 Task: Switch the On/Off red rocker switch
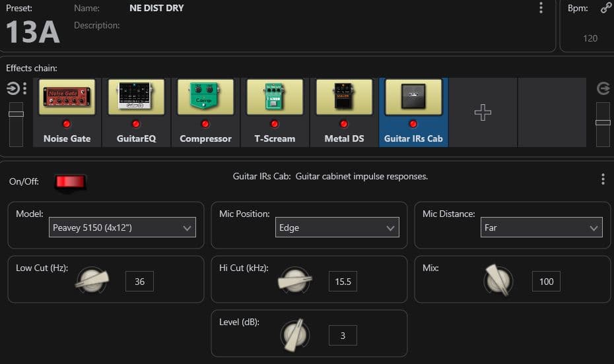(70, 182)
